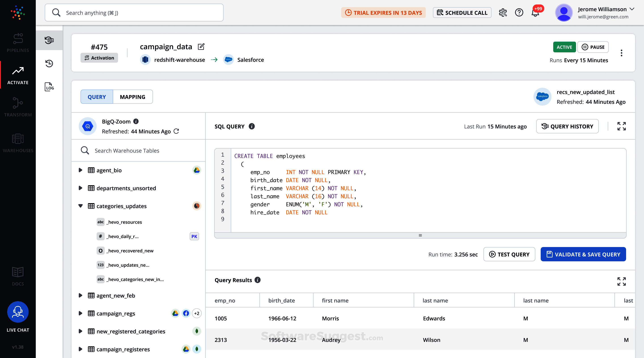The height and width of the screenshot is (358, 644).
Task: Expand the SQL query editor to fullscreen
Action: [621, 126]
